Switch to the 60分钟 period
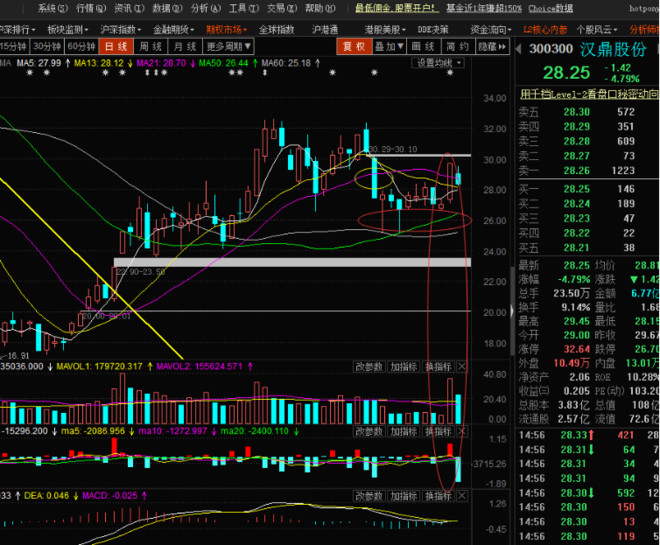This screenshot has height=545, width=660. (82, 46)
